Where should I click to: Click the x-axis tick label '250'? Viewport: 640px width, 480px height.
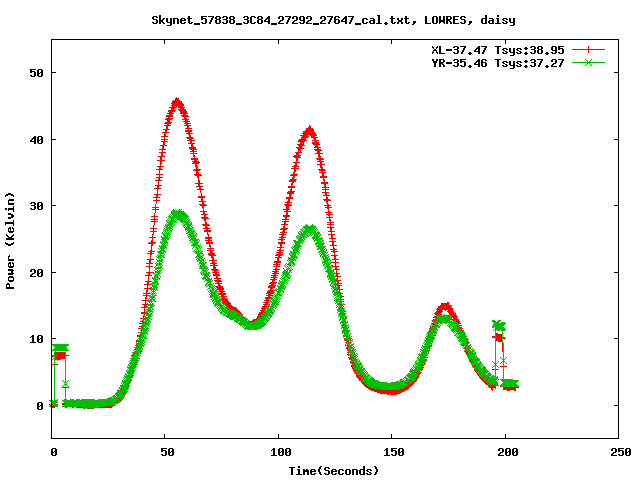pyautogui.click(x=620, y=452)
